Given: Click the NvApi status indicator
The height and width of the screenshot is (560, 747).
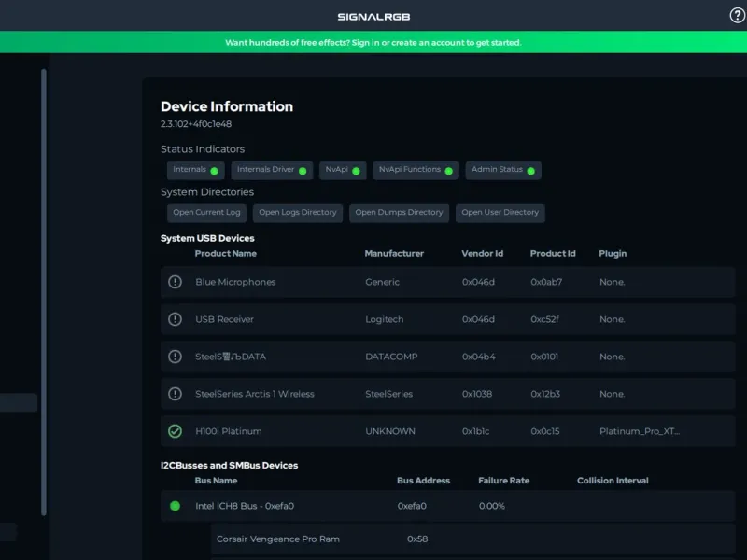Looking at the screenshot, I should [343, 170].
